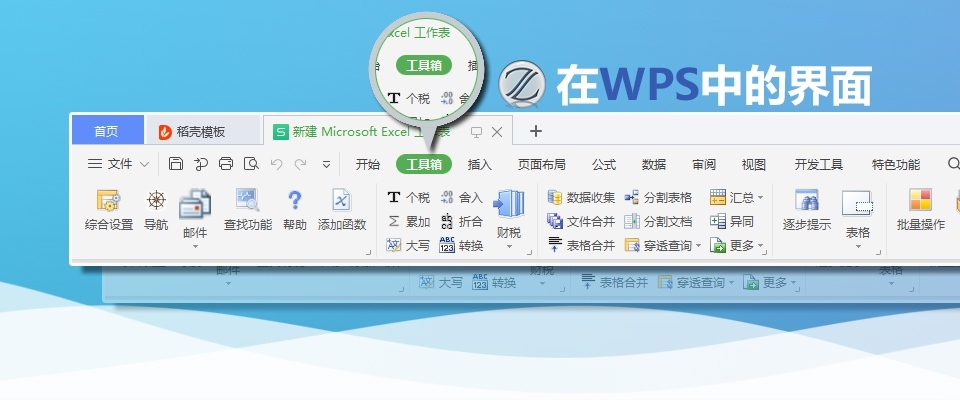Switch to the 插入 insert ribbon tab

click(480, 165)
